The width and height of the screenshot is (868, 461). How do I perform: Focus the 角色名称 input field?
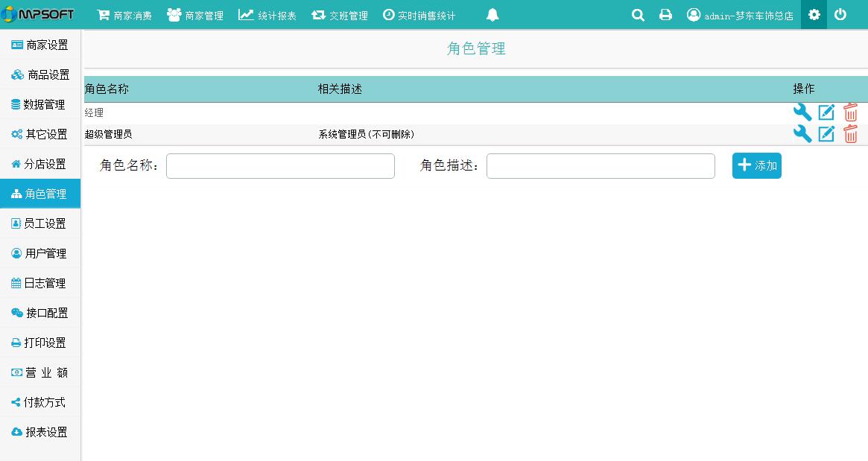pyautogui.click(x=280, y=166)
